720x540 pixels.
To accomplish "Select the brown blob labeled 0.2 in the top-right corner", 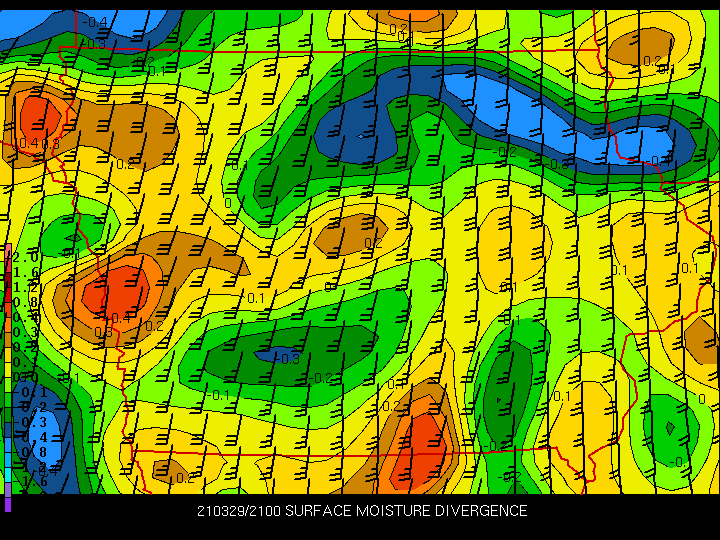I will [641, 47].
